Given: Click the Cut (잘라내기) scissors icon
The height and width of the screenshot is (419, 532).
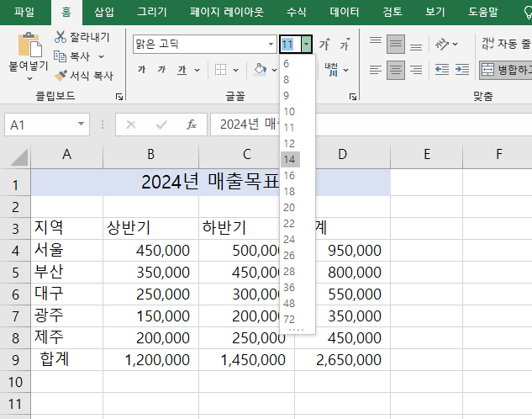Looking at the screenshot, I should click(60, 37).
